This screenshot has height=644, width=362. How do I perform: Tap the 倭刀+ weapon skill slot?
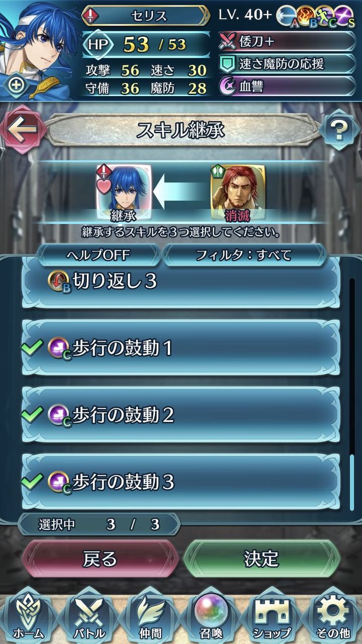click(x=288, y=42)
